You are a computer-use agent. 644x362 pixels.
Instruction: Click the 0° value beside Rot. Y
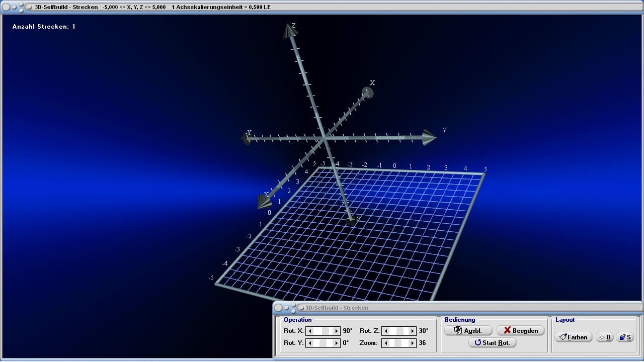(x=346, y=343)
